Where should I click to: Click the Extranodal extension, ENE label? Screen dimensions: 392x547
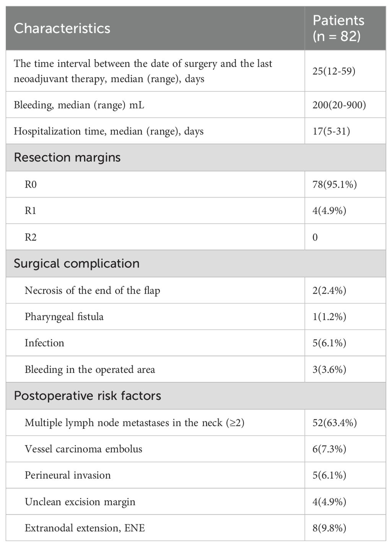tap(85, 528)
